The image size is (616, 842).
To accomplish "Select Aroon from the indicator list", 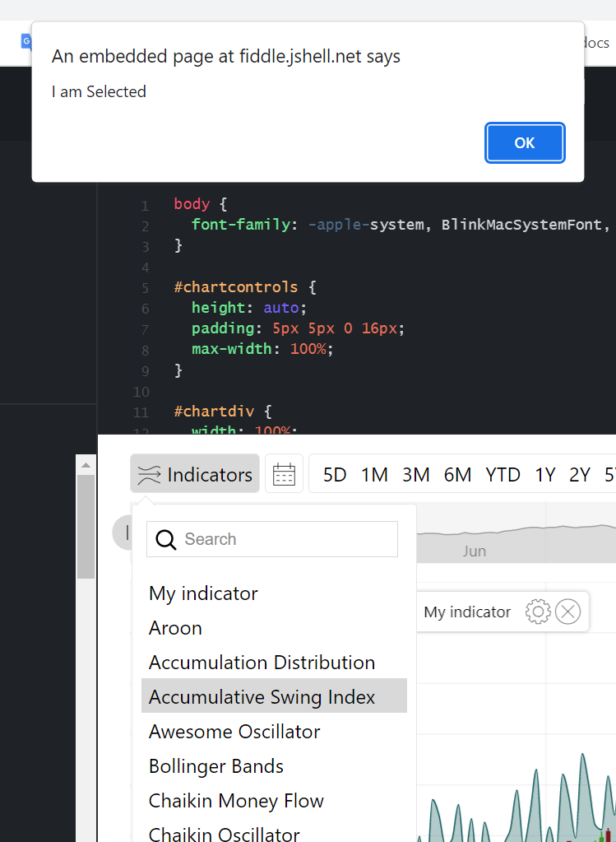I will [x=175, y=628].
